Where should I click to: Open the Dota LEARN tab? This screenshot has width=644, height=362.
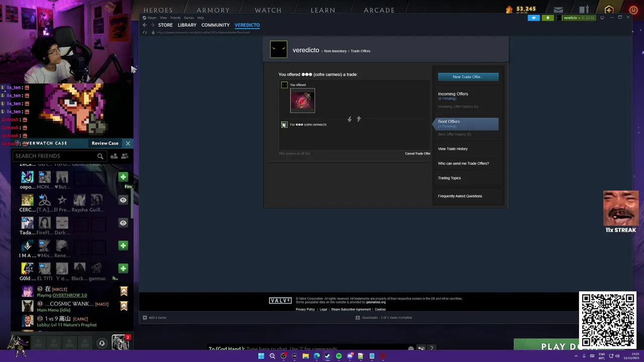tap(323, 10)
